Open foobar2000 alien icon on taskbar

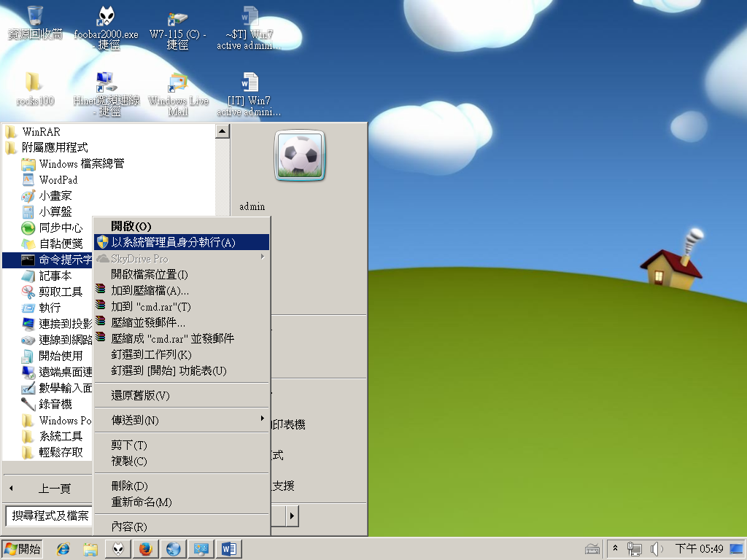point(118,549)
